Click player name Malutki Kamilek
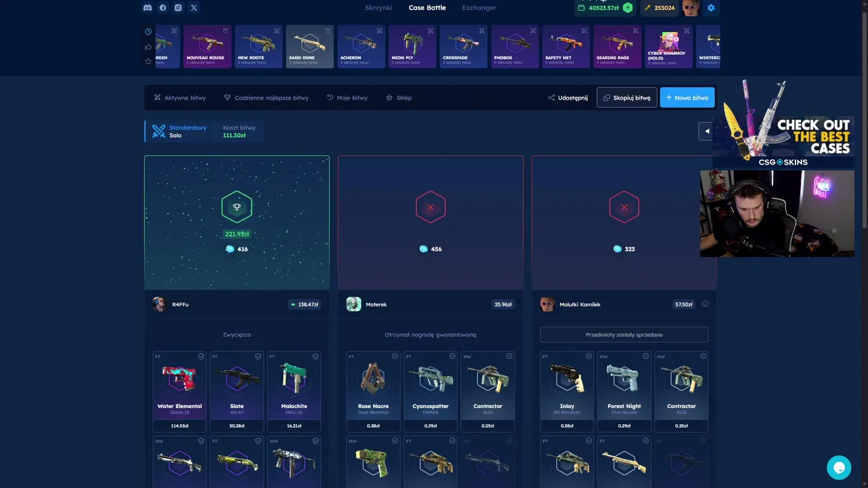The width and height of the screenshot is (868, 488). pyautogui.click(x=580, y=304)
